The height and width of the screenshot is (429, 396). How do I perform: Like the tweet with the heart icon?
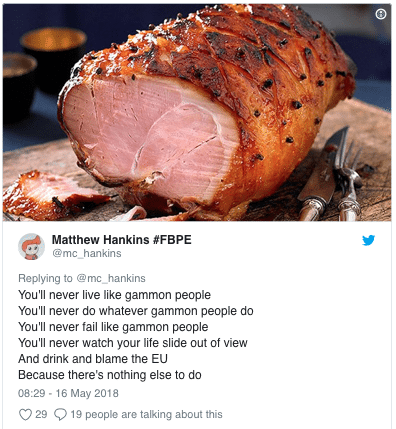[25, 415]
